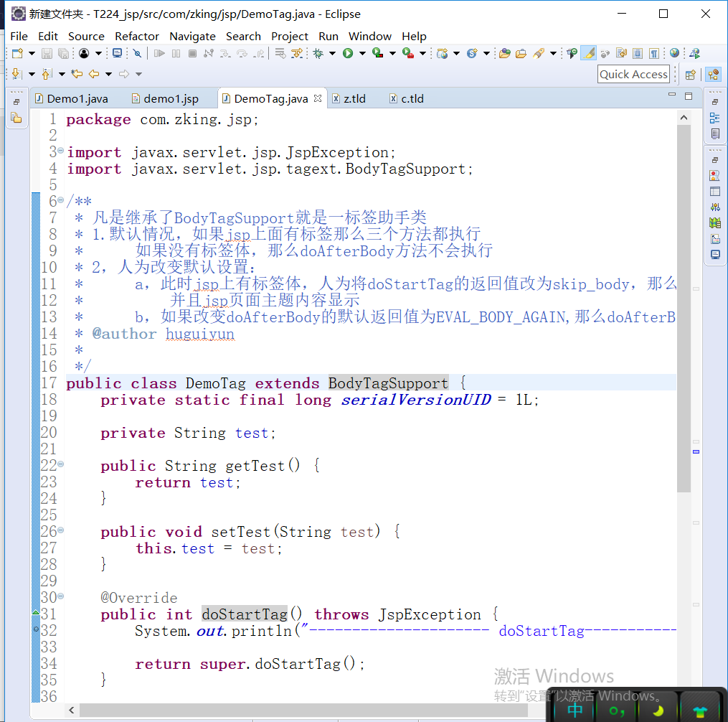Toggle the IME moon icon
The height and width of the screenshot is (722, 728).
[658, 711]
